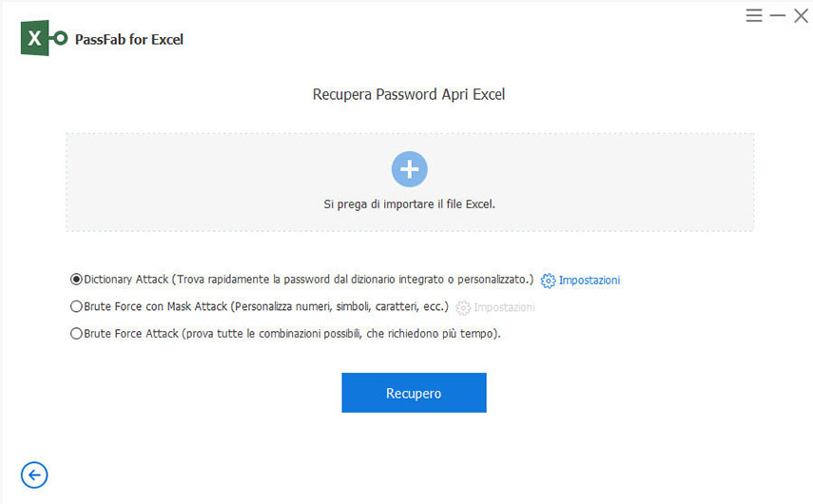This screenshot has width=813, height=504.
Task: Open greyed Impostazioni link for Mask Attack
Action: (x=504, y=307)
